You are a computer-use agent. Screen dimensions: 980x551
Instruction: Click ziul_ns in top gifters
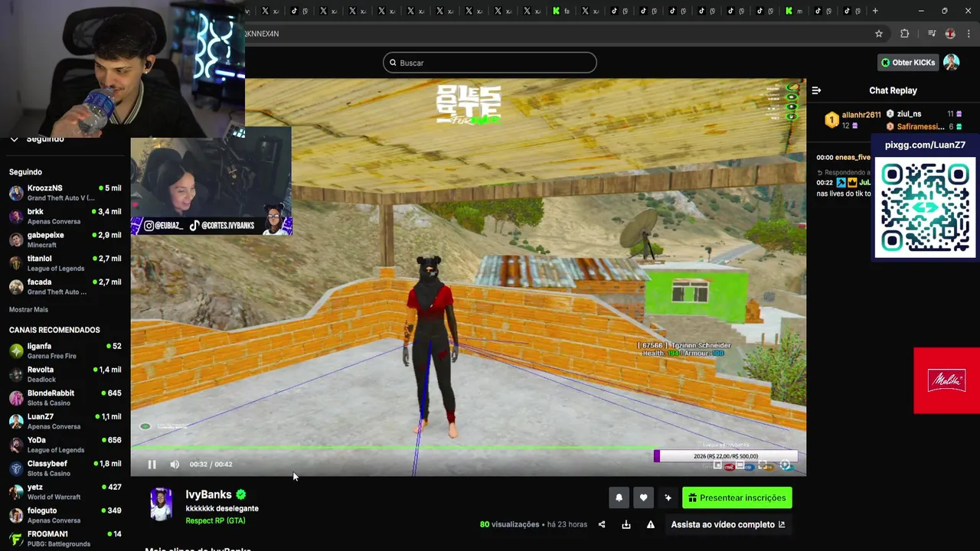click(x=909, y=114)
